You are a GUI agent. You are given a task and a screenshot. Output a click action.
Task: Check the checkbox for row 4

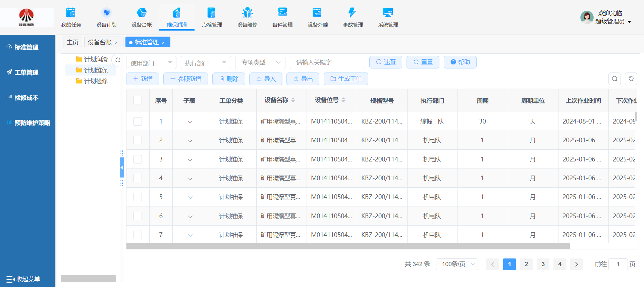pyautogui.click(x=138, y=178)
